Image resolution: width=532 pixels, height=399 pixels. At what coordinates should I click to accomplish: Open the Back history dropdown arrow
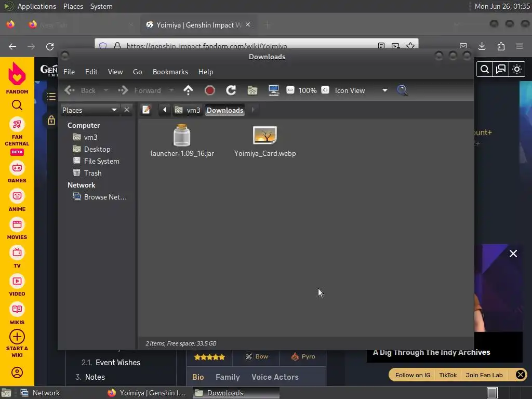[106, 90]
